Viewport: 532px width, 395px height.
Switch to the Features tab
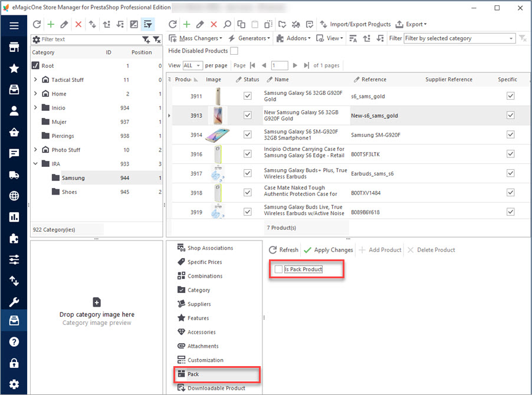(x=193, y=318)
